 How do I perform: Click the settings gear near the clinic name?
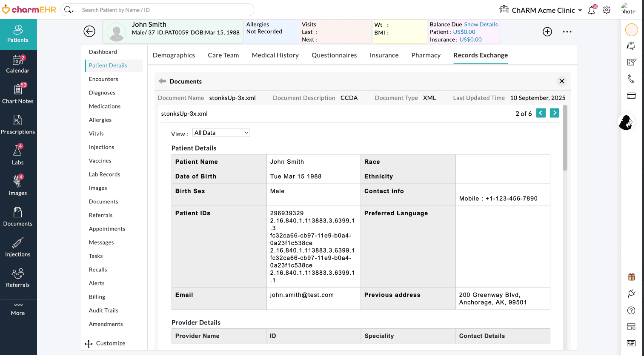coord(606,10)
